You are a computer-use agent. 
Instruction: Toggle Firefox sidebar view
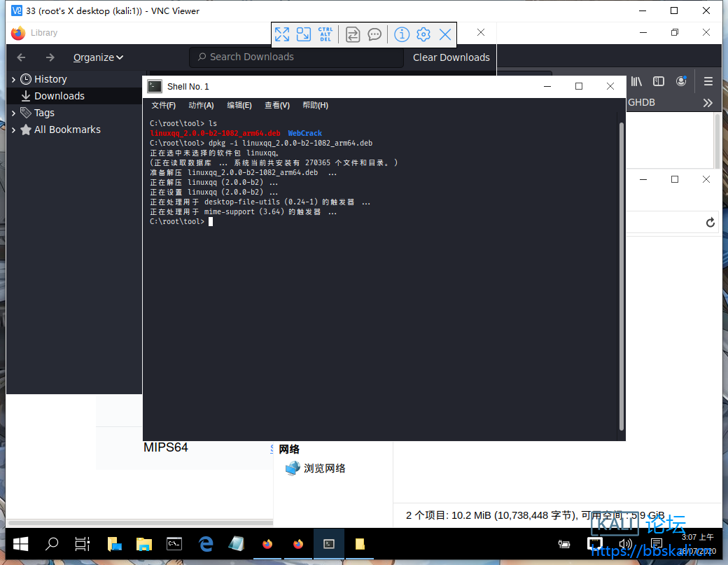tap(659, 81)
